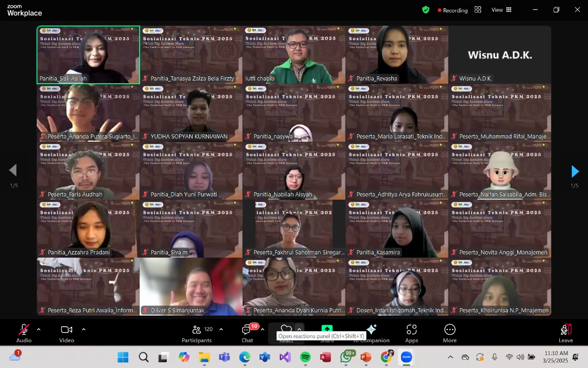Open the Participants panel

197,333
